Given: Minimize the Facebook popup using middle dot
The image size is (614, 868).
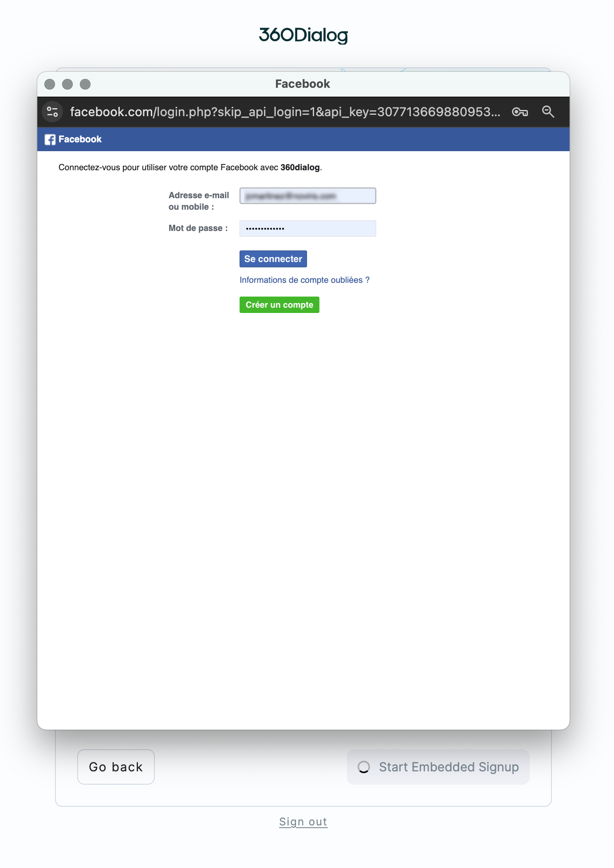Looking at the screenshot, I should (67, 84).
